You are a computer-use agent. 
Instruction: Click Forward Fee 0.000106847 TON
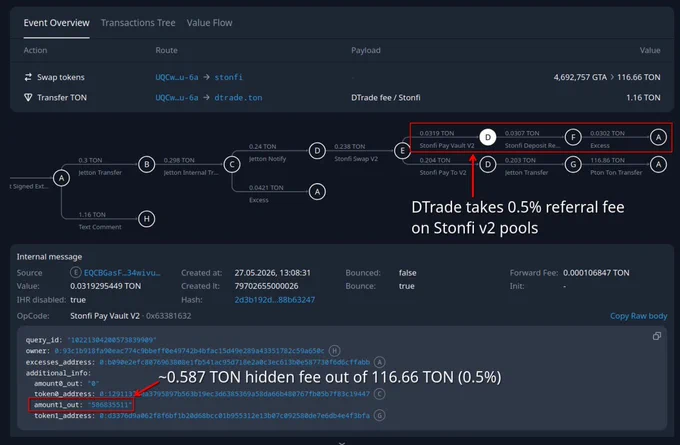[596, 273]
